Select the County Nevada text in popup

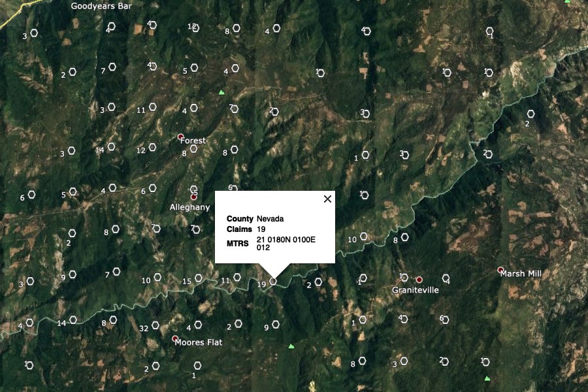click(x=255, y=219)
